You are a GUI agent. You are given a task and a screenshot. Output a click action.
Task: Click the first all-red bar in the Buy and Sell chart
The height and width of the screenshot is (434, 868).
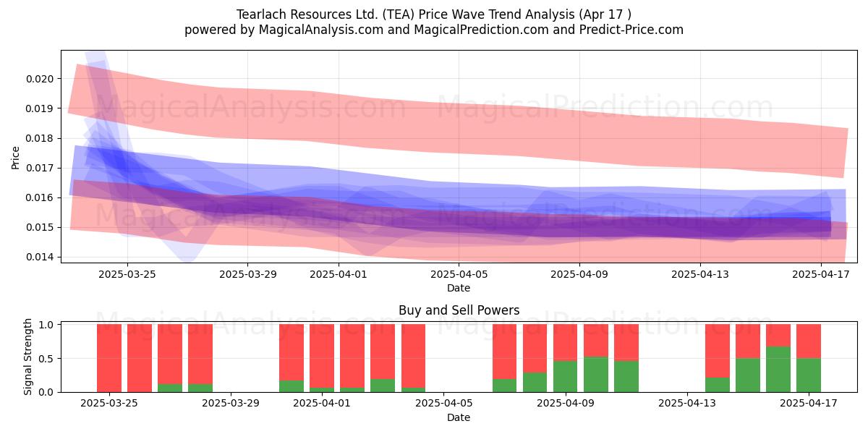coord(109,358)
